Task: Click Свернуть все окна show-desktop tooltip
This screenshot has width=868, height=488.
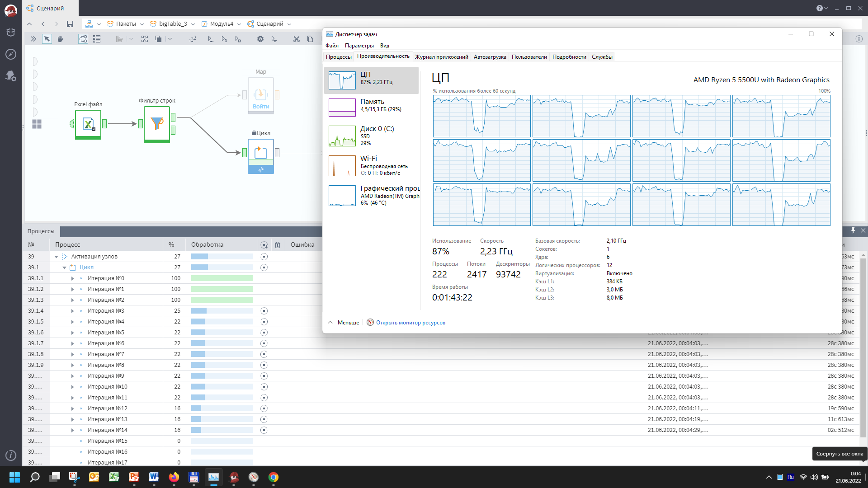Action: point(840,454)
